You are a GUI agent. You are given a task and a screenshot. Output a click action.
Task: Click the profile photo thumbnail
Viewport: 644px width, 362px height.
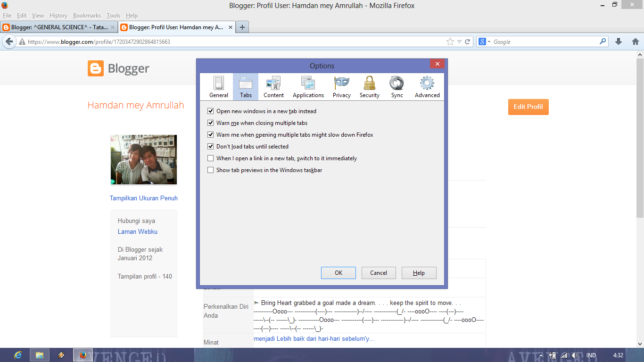pyautogui.click(x=144, y=159)
